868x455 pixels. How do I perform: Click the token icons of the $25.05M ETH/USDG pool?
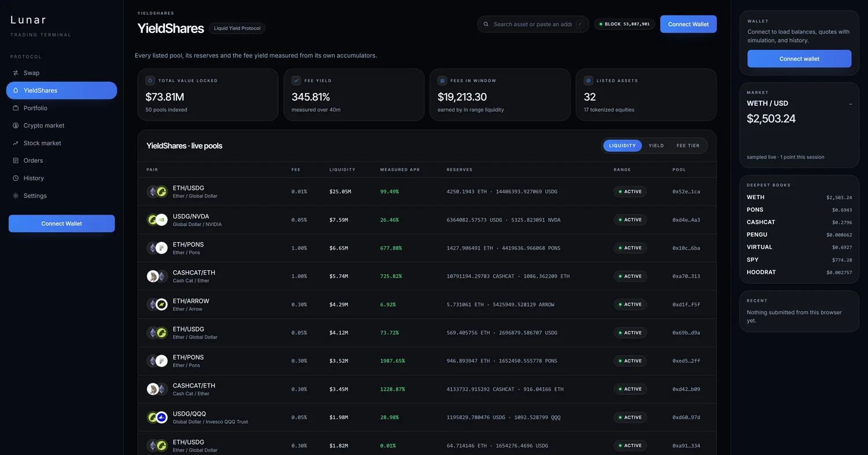(157, 192)
